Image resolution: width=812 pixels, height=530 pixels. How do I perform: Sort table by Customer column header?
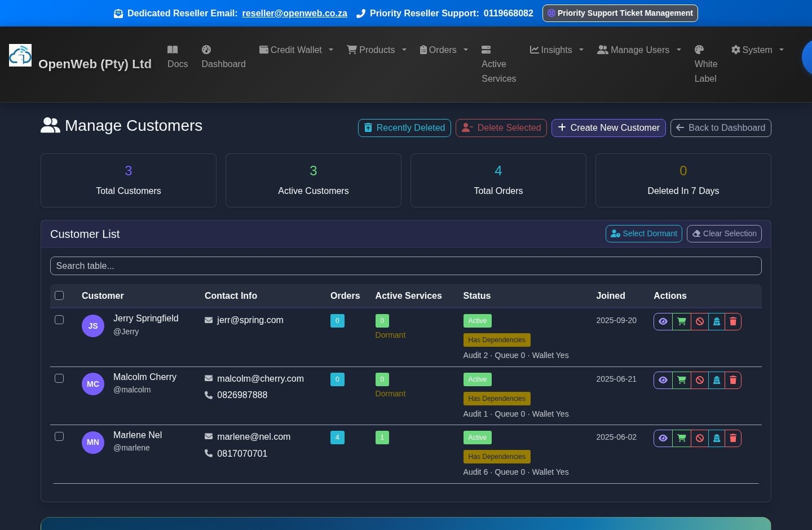[103, 295]
